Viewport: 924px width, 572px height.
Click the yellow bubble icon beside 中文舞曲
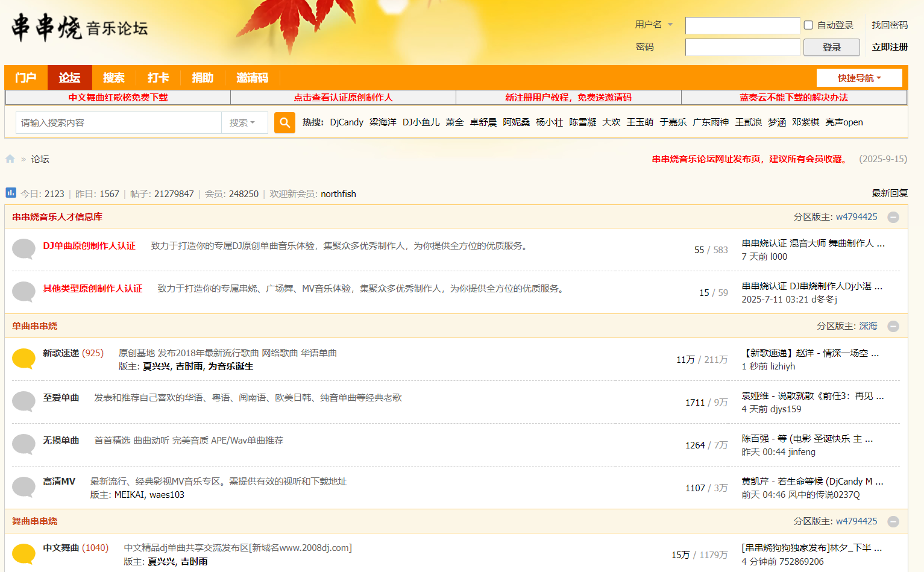pos(24,553)
